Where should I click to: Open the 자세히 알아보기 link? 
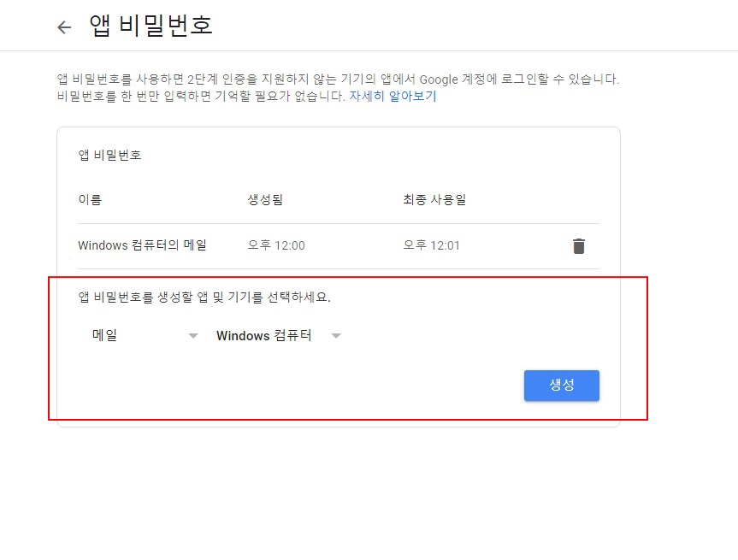[393, 96]
